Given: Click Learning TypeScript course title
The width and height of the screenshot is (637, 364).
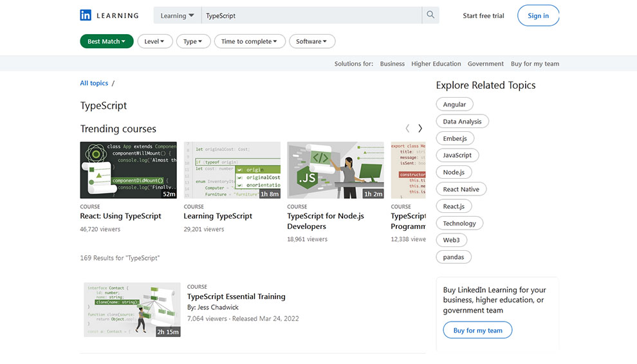Looking at the screenshot, I should click(217, 216).
